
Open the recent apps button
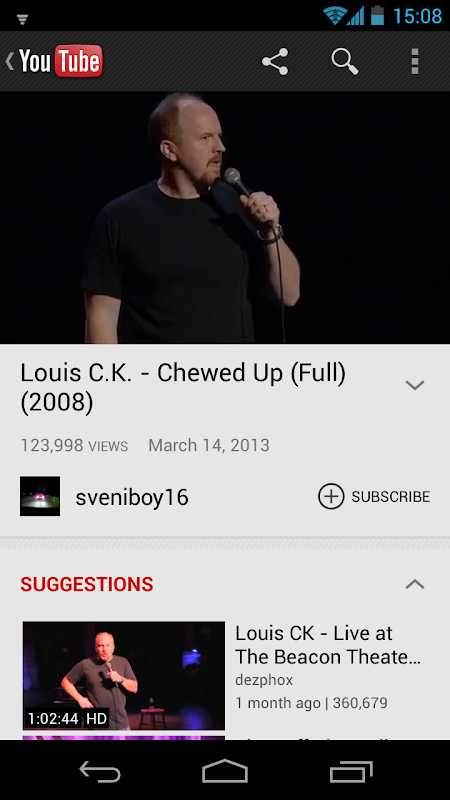click(x=351, y=770)
